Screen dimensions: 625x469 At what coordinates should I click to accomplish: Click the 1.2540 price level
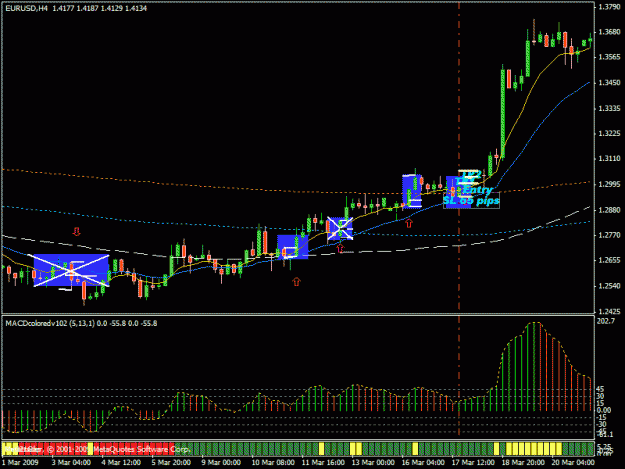(609, 286)
